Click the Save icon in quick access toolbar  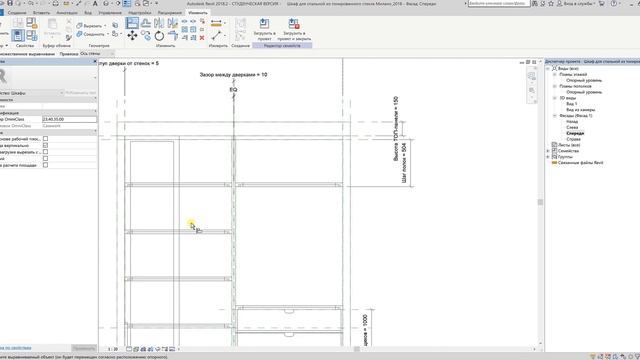[x=10, y=3]
